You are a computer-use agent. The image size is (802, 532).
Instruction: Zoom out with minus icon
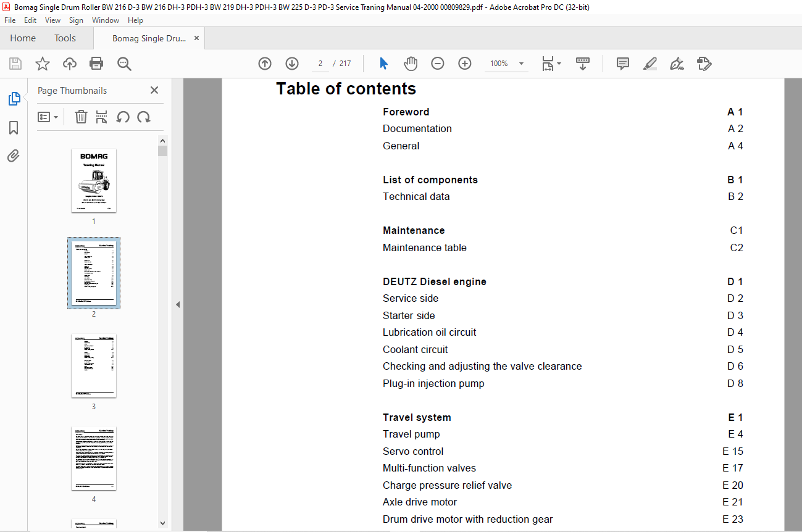coord(438,64)
